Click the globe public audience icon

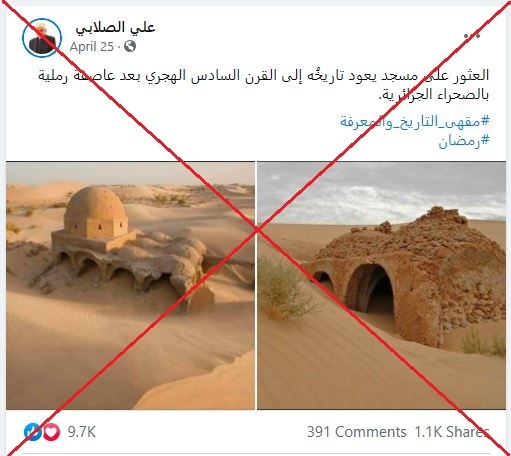pyautogui.click(x=130, y=46)
